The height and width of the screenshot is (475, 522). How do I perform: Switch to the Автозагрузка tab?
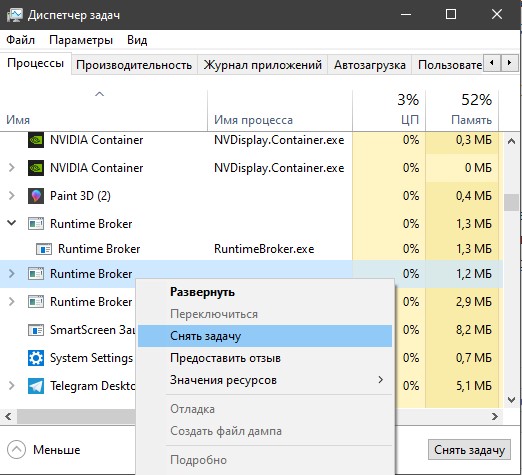tap(370, 65)
